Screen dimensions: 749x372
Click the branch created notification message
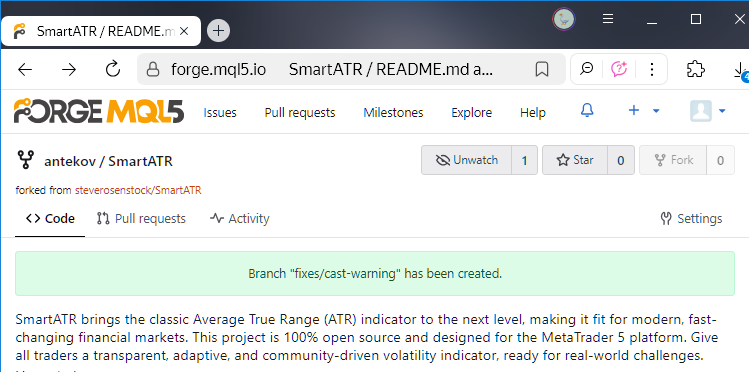point(375,274)
